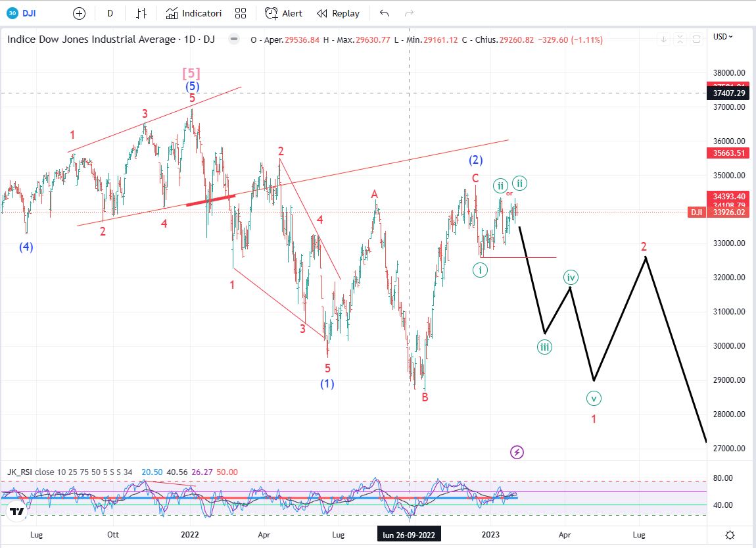Redo the last undone action
756x548 pixels.
pos(410,14)
